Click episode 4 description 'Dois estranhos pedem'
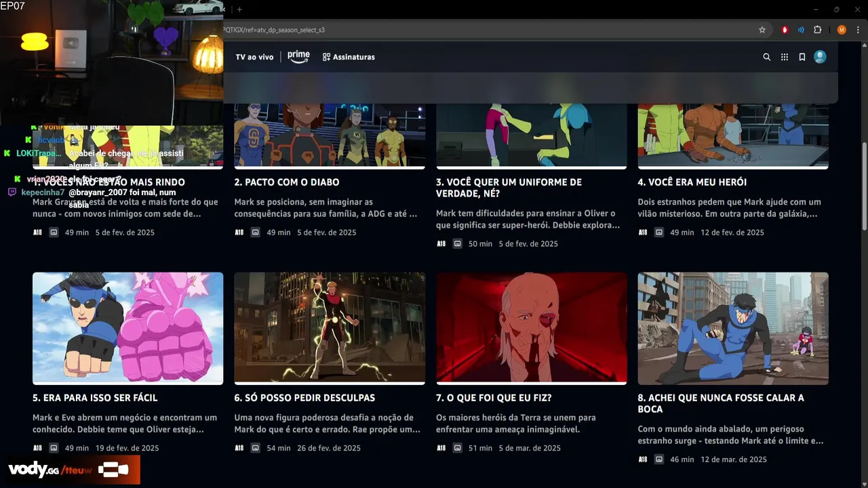Image resolution: width=868 pixels, height=488 pixels. [730, 208]
